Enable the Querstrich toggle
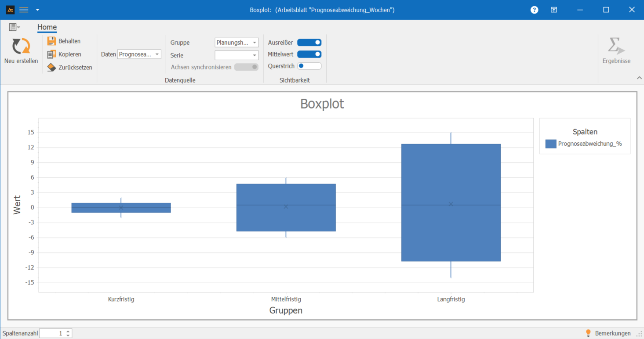644x339 pixels. pyautogui.click(x=309, y=66)
